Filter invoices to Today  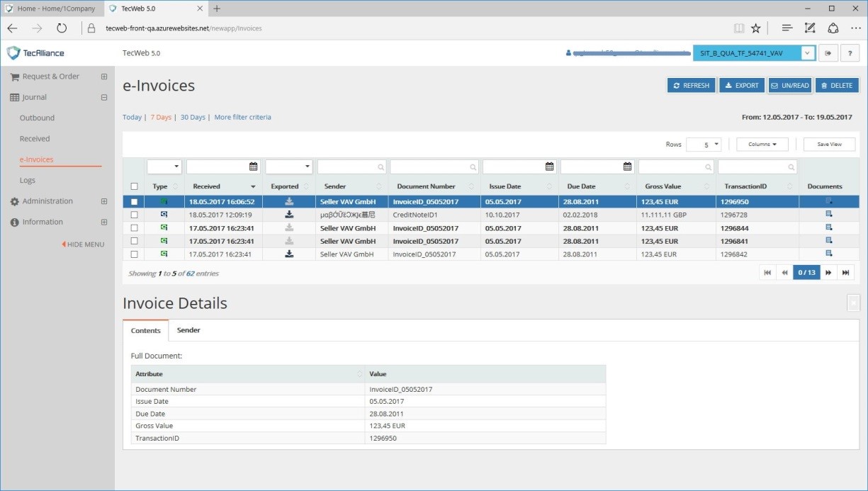pos(132,117)
